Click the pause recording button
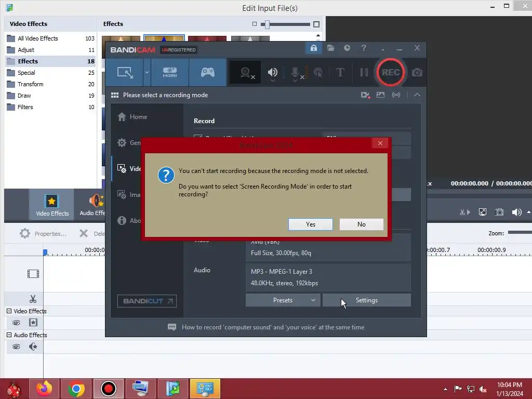 tap(364, 72)
